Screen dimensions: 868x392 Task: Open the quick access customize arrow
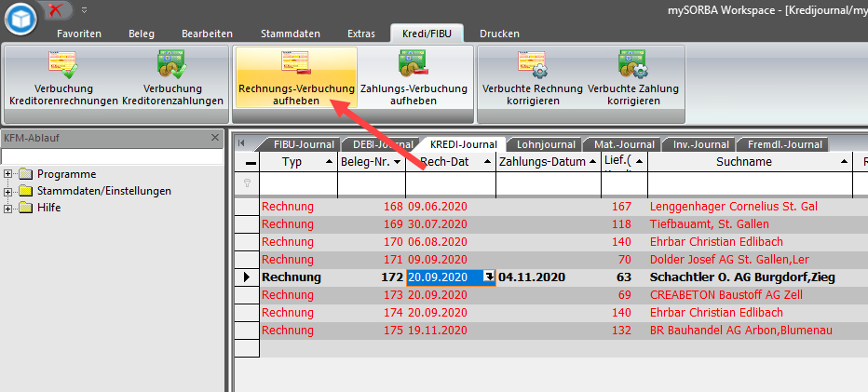84,10
